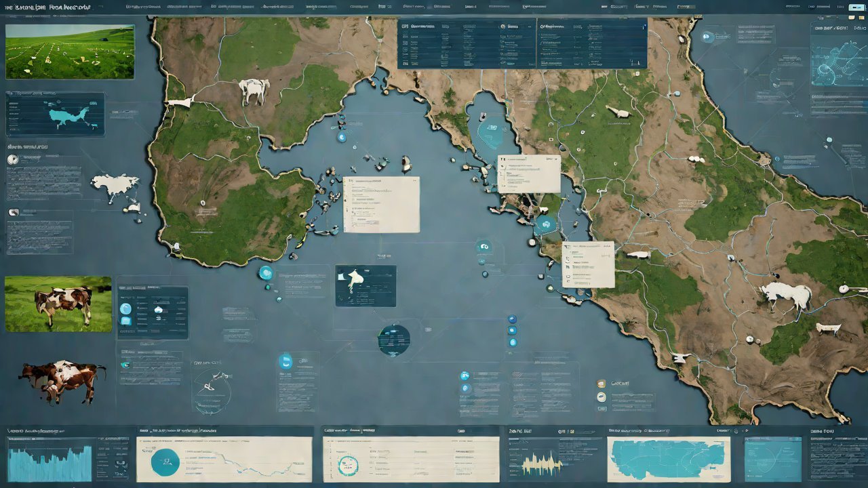Screen dimensions: 868x488
Task: Click the upper cream info card near the bay
Action: (529, 174)
